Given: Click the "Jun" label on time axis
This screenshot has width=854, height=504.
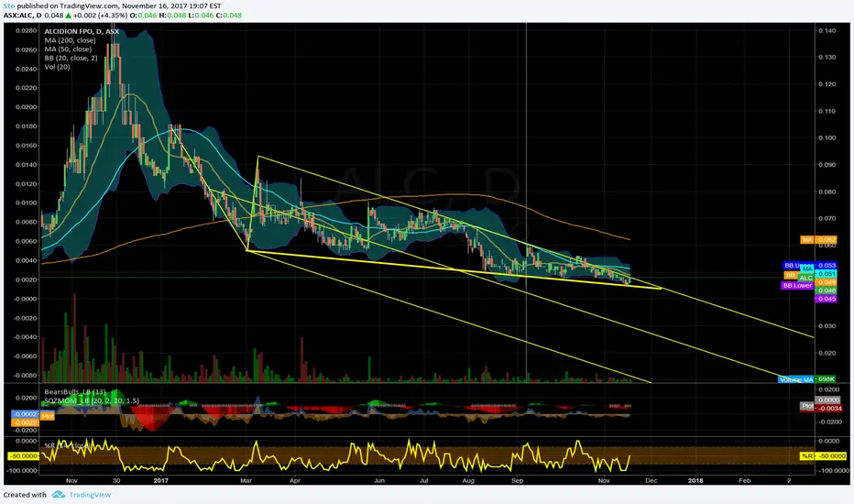Looking at the screenshot, I should [x=379, y=480].
